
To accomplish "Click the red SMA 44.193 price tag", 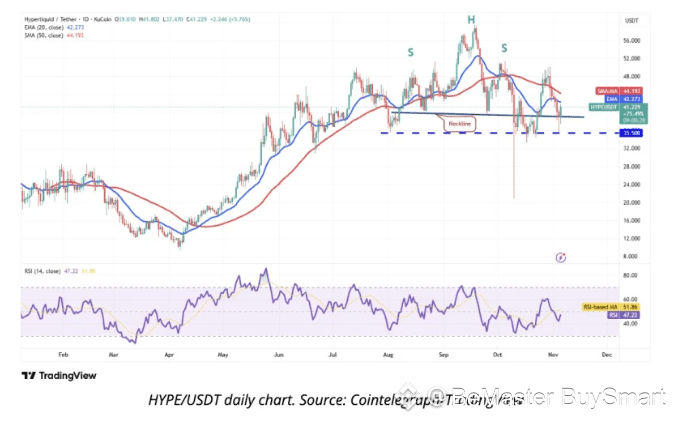I will pyautogui.click(x=619, y=91).
